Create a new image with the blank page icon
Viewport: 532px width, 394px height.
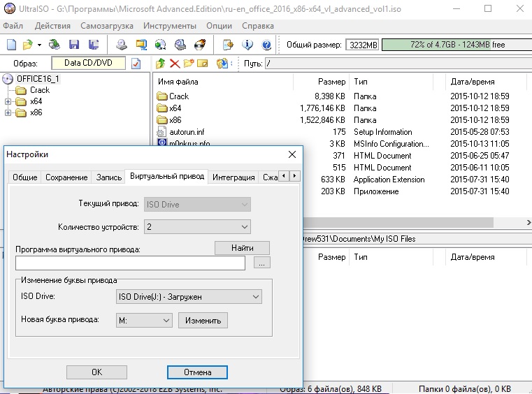(12, 45)
